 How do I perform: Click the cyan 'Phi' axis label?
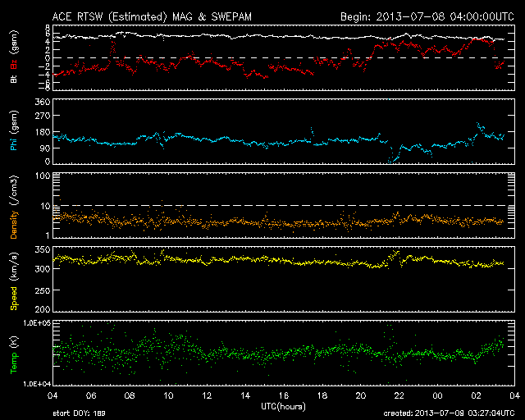click(x=14, y=144)
